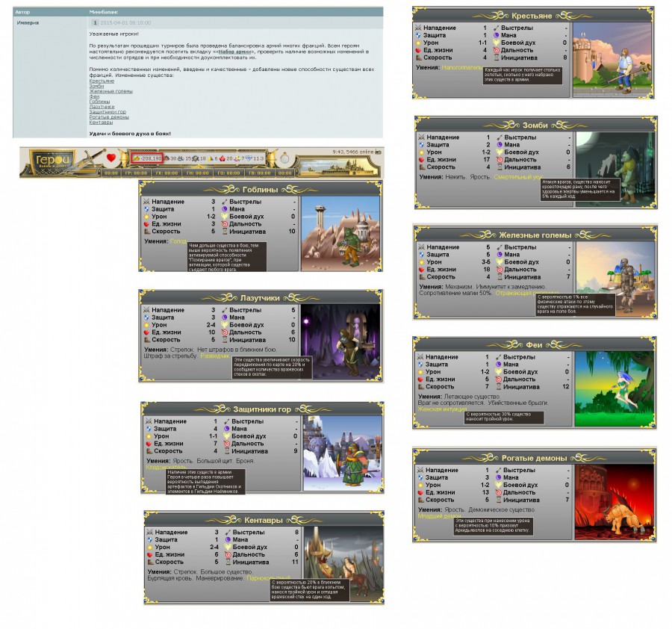Click the red heart health icon
Viewport: 672px width, 629px height.
tap(111, 158)
